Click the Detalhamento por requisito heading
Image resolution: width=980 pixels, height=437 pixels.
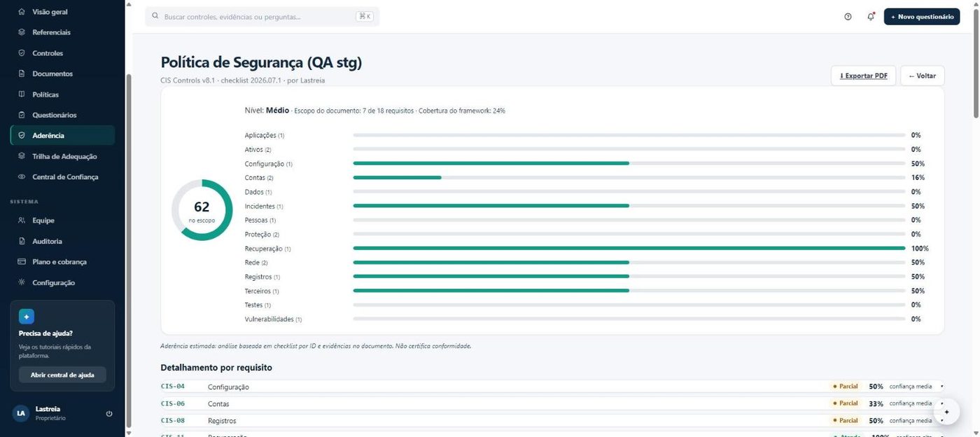(216, 367)
